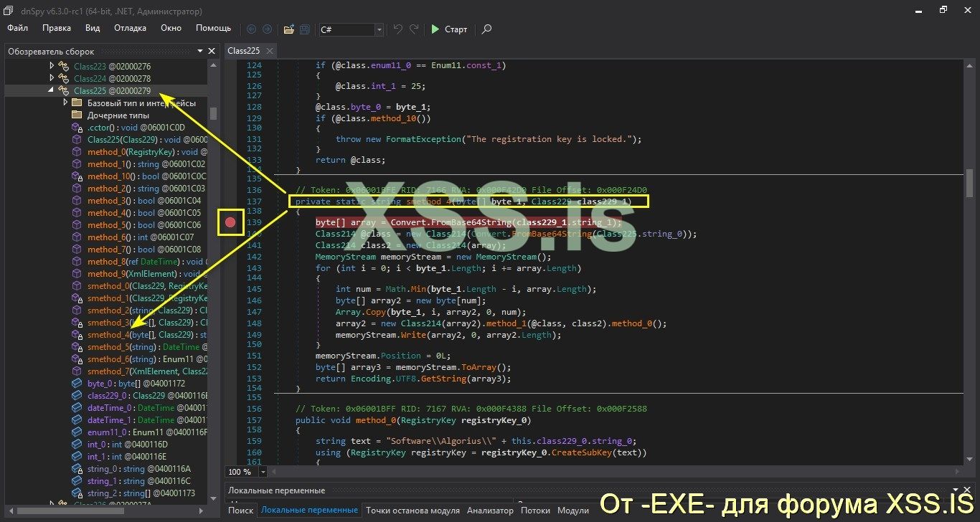Navigate forward with the toolbar forward arrow

[x=267, y=29]
